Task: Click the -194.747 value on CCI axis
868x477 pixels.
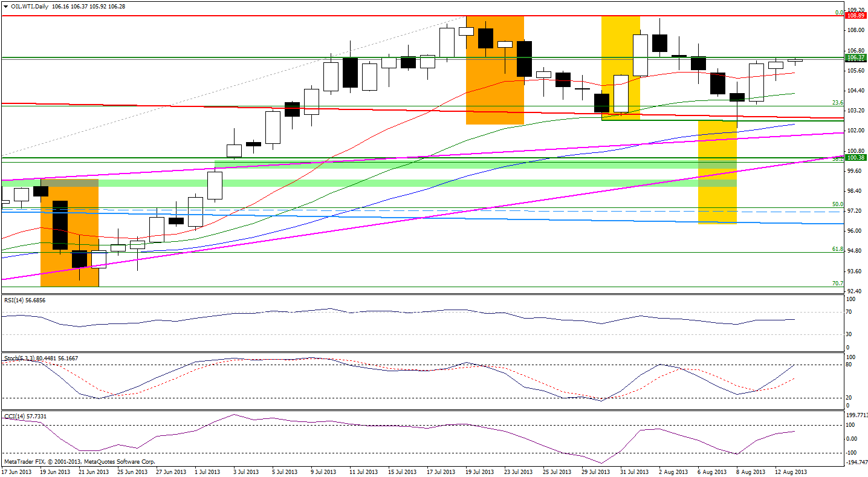Action: (x=857, y=463)
